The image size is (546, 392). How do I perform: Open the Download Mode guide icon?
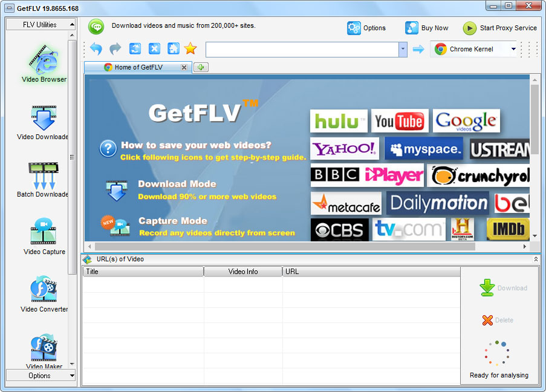[116, 190]
